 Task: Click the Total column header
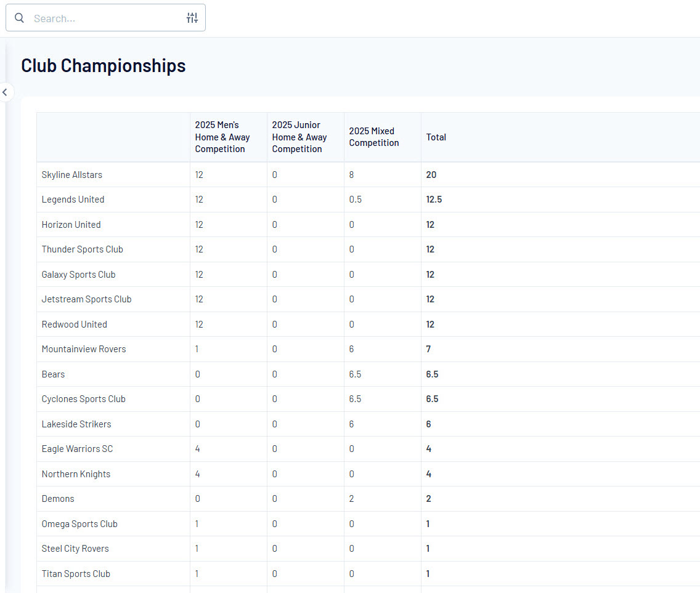pos(436,137)
